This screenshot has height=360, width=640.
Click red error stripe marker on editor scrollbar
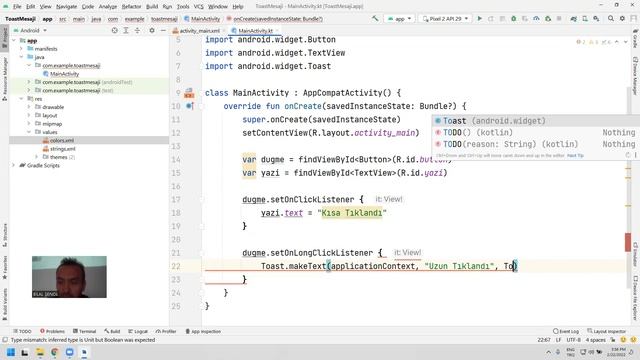tap(628, 242)
